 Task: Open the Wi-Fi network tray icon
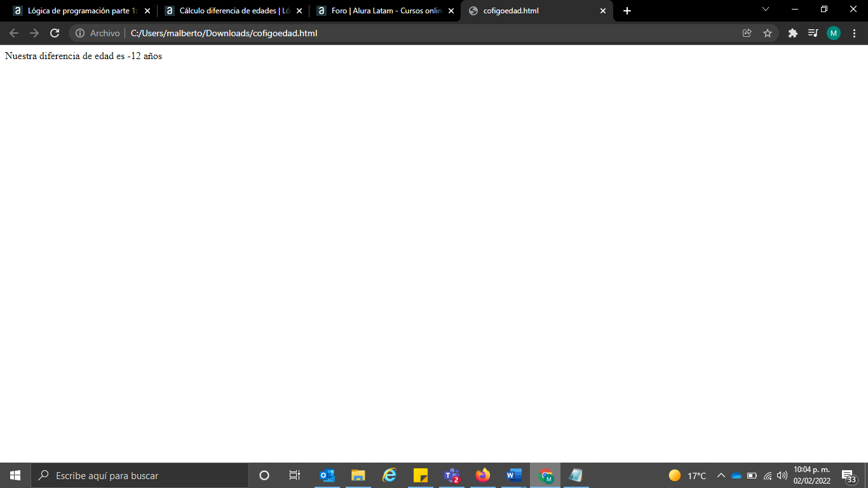click(768, 475)
